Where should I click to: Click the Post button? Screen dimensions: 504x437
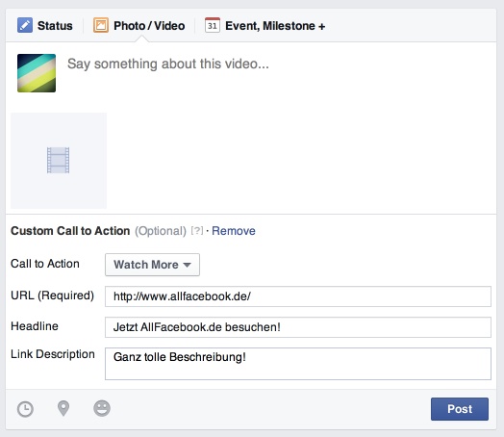tap(460, 409)
